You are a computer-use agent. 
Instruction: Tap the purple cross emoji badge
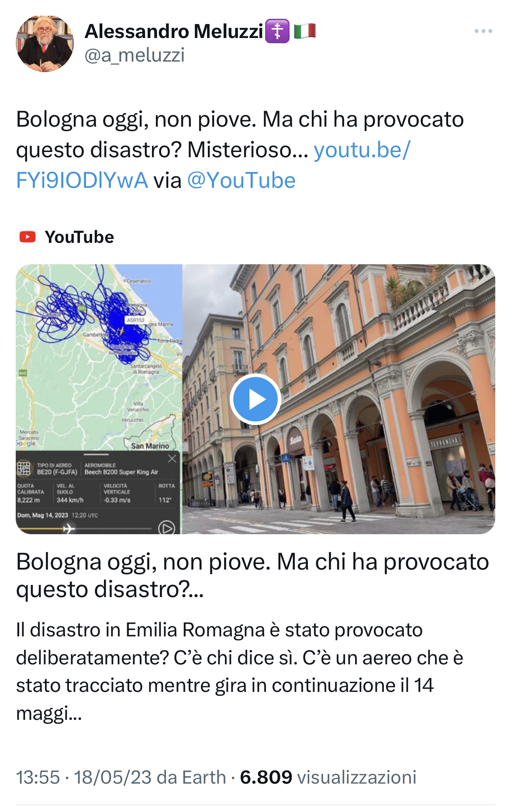[277, 31]
